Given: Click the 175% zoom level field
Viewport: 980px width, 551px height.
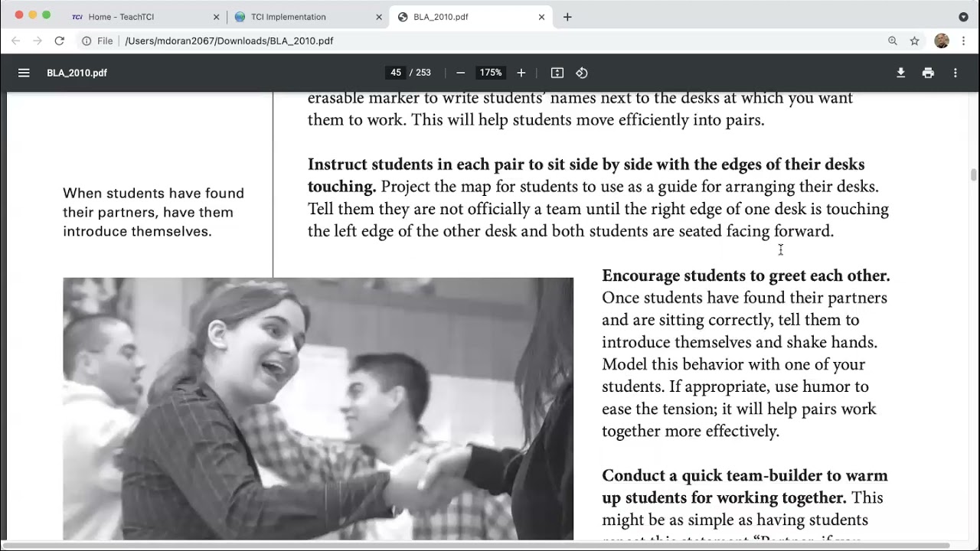Looking at the screenshot, I should point(490,73).
